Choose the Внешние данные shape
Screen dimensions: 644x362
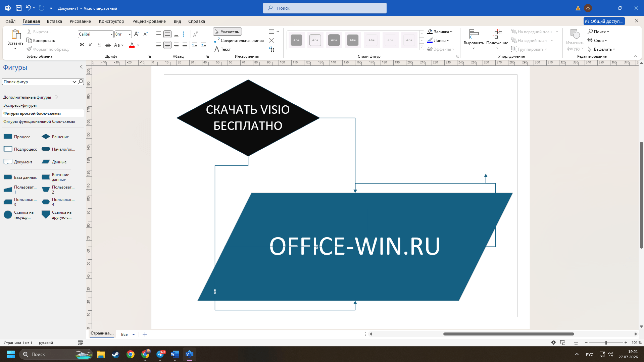coord(56,177)
